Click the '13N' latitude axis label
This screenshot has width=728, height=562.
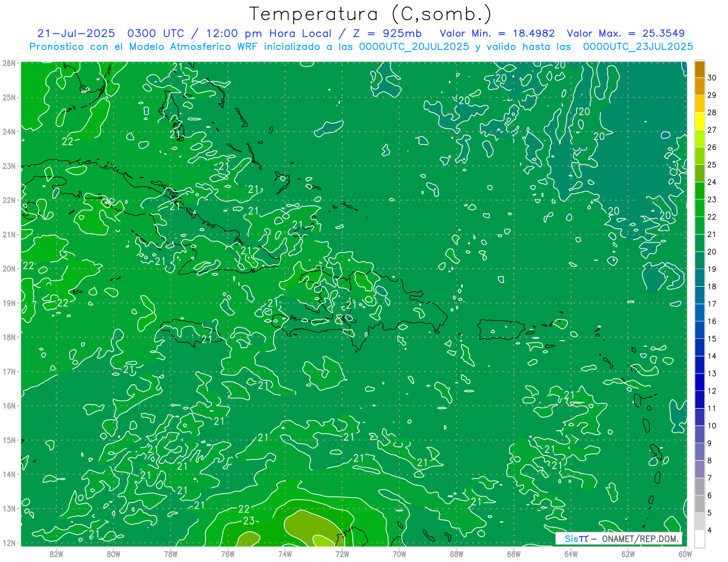pos(8,508)
